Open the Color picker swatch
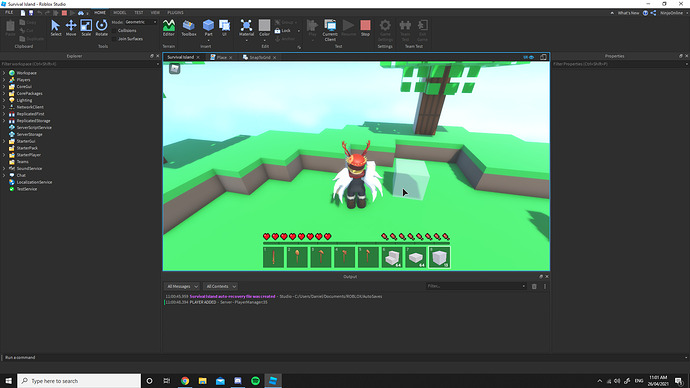This screenshot has height=388, width=690. (264, 27)
